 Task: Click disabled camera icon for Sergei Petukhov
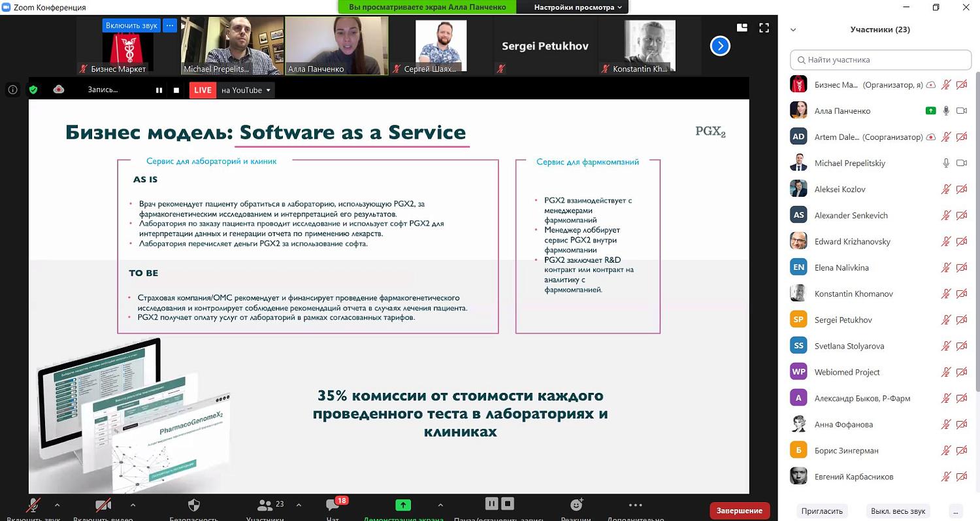point(962,320)
